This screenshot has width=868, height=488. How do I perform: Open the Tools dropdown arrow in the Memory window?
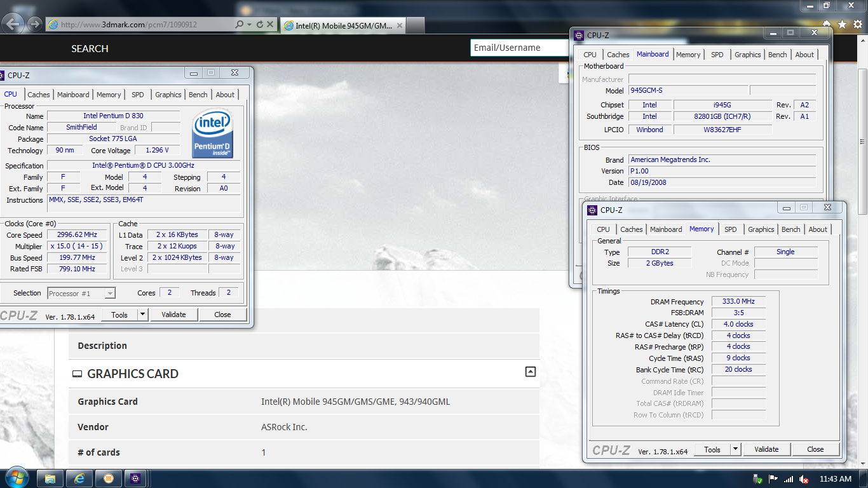tap(735, 449)
